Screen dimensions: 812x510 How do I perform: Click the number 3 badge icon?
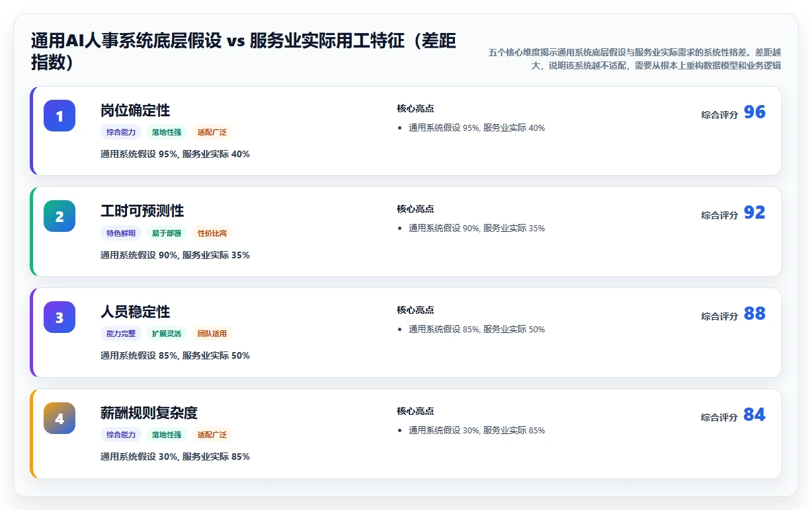coord(60,317)
